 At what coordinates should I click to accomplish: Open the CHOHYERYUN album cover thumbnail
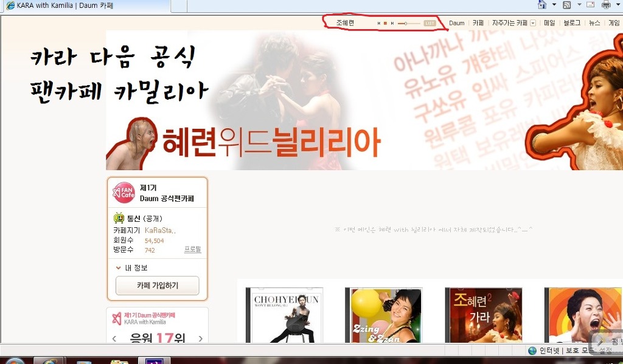coord(285,315)
